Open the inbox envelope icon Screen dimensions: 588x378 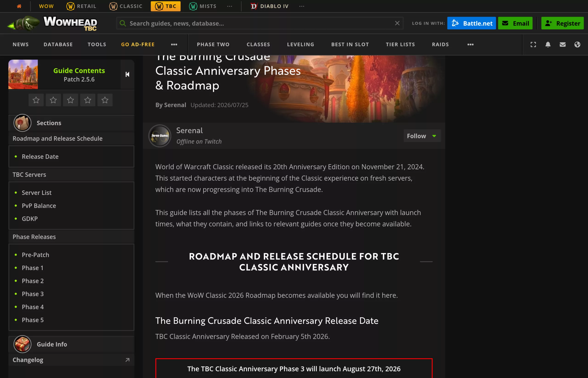coord(563,44)
